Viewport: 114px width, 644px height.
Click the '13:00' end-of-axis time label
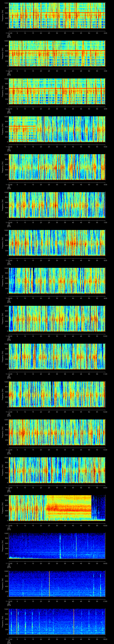tap(105, 450)
